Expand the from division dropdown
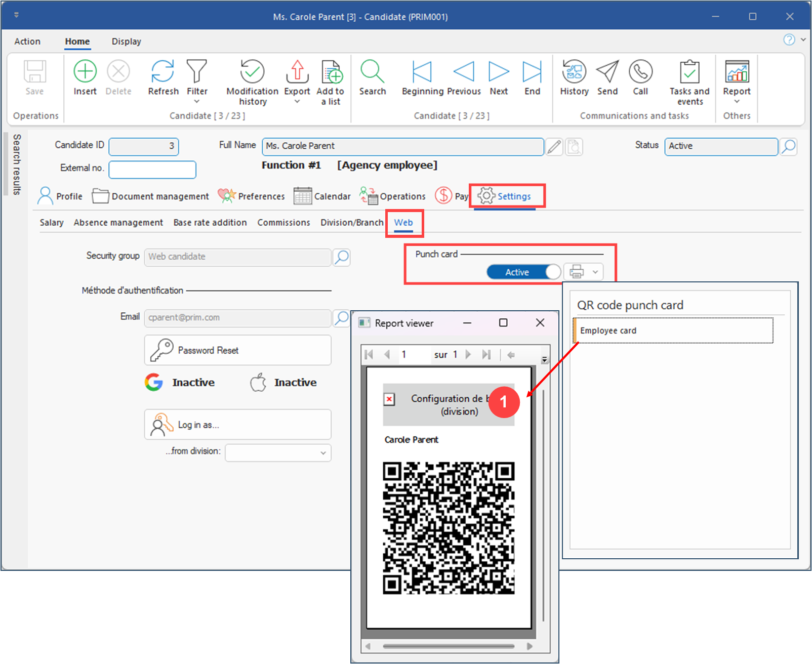The image size is (812, 664). pos(322,453)
